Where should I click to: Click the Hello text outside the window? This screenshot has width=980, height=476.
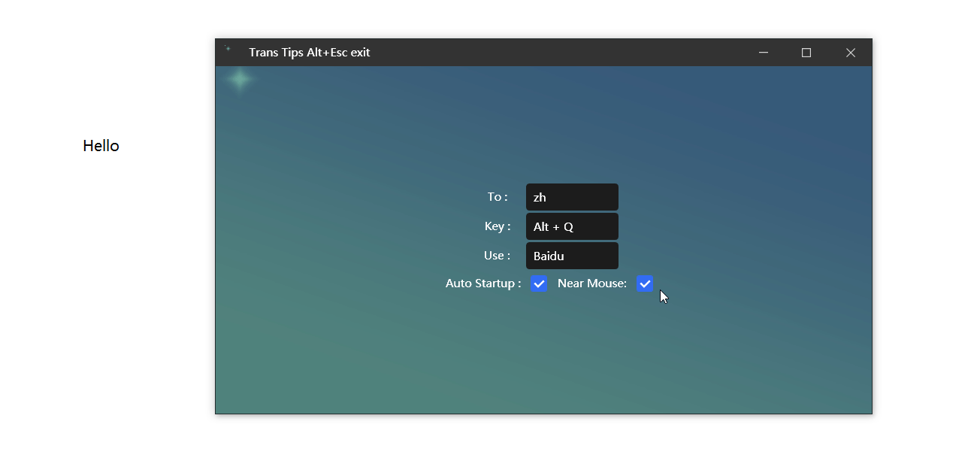(x=101, y=146)
